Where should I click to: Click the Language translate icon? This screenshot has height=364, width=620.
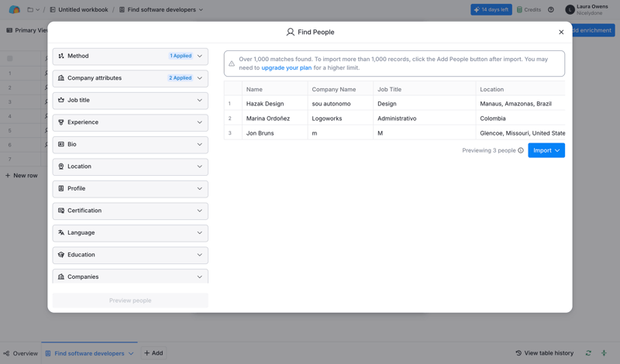click(x=61, y=233)
